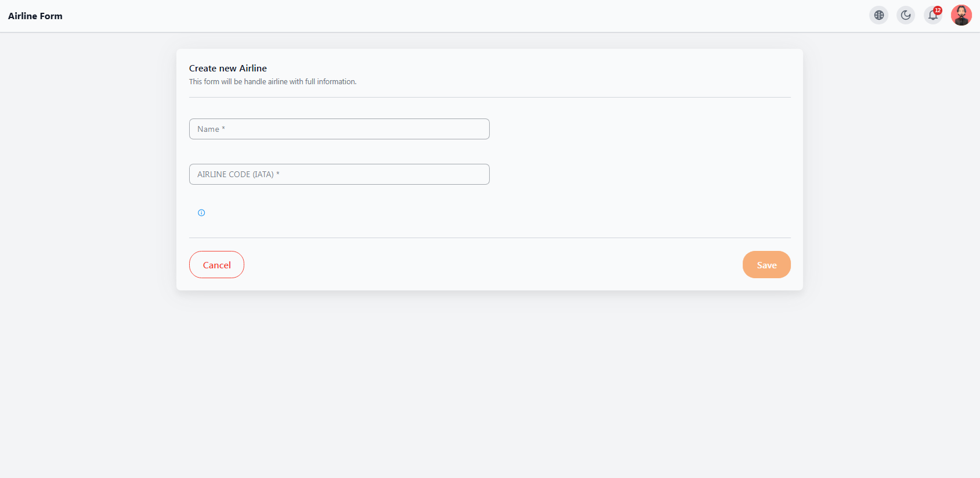This screenshot has height=478, width=980.
Task: Toggle dark mode with moon icon
Action: [x=906, y=15]
